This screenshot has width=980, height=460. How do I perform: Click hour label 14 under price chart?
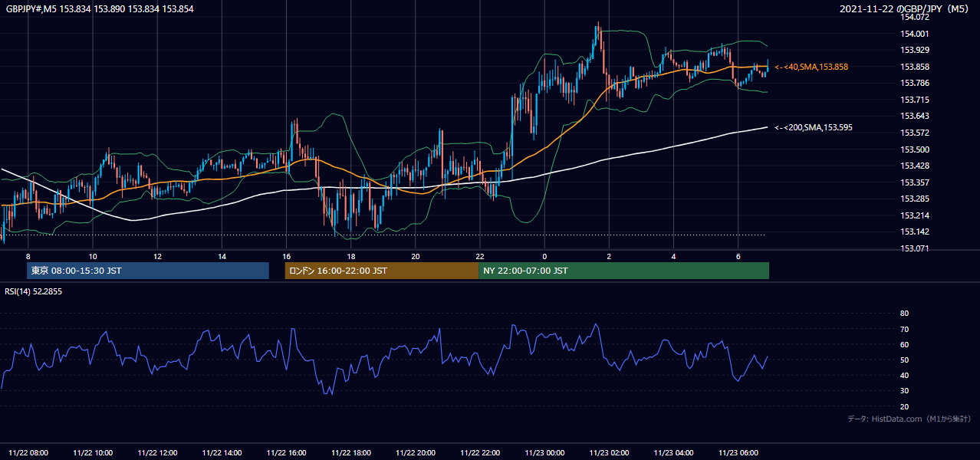(222, 256)
